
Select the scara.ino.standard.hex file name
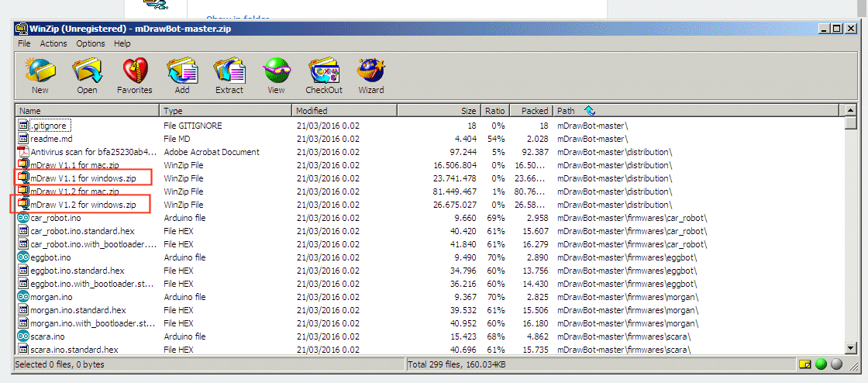(74, 349)
